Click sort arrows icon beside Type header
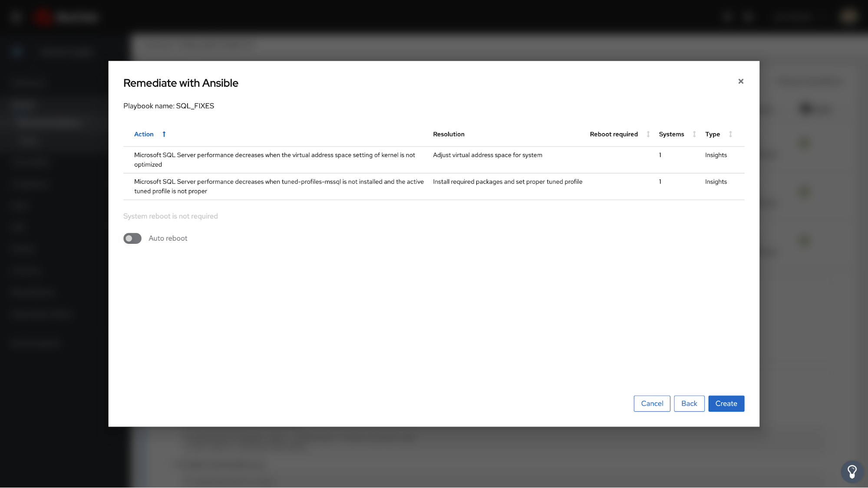Screen dimensions: 868x488 (x=730, y=134)
